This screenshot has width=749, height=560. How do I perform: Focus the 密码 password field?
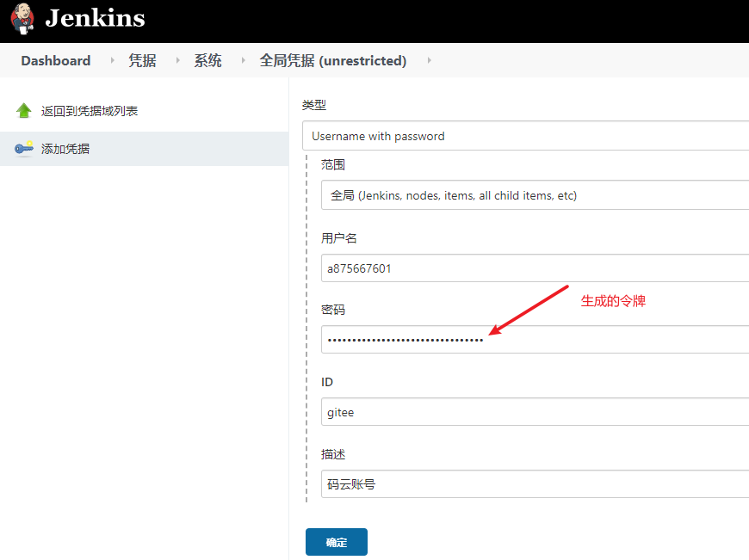point(535,340)
